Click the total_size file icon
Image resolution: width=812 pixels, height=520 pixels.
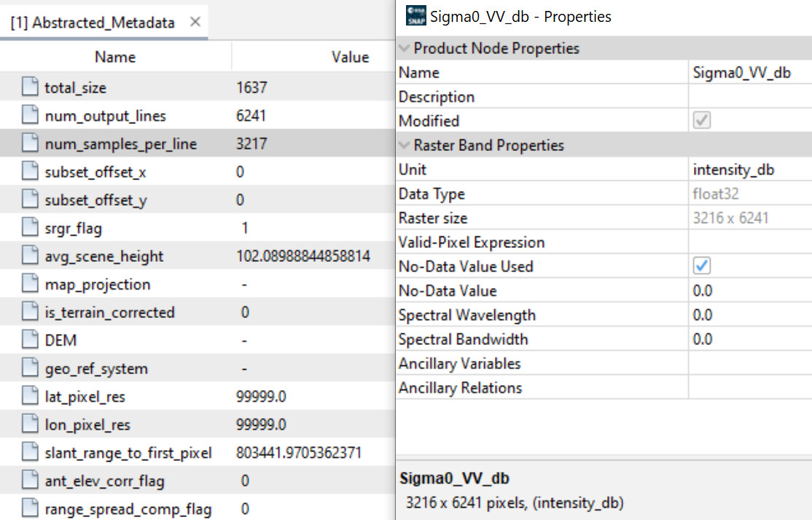click(30, 87)
